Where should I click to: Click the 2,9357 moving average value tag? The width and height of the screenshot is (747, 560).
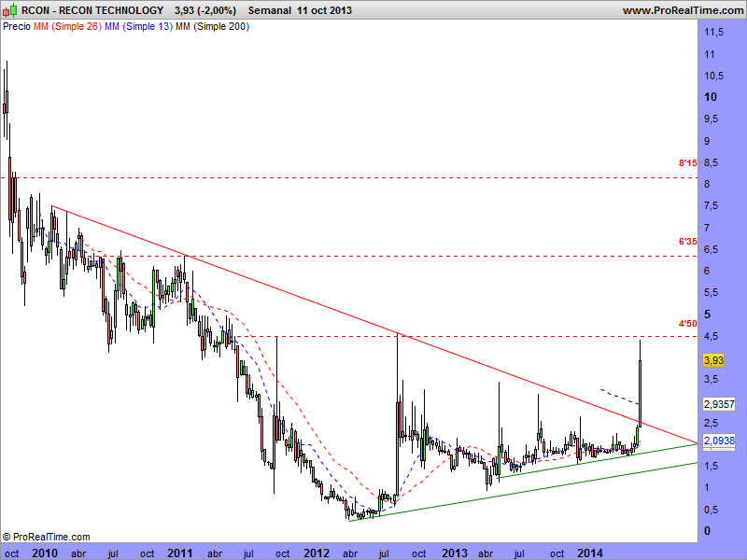click(x=719, y=404)
